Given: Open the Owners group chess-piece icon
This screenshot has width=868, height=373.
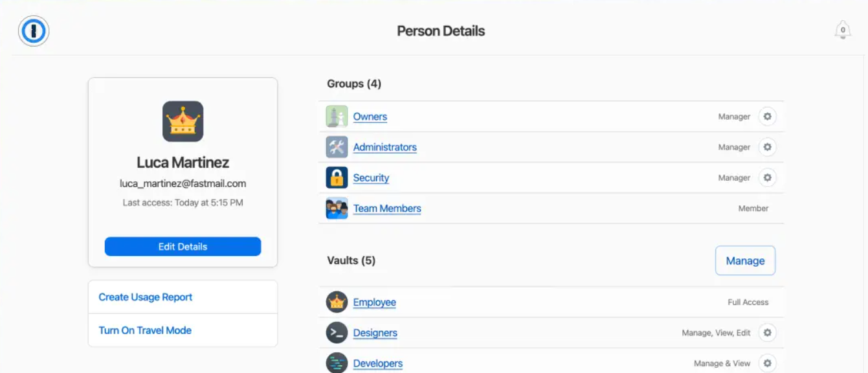Looking at the screenshot, I should 337,116.
